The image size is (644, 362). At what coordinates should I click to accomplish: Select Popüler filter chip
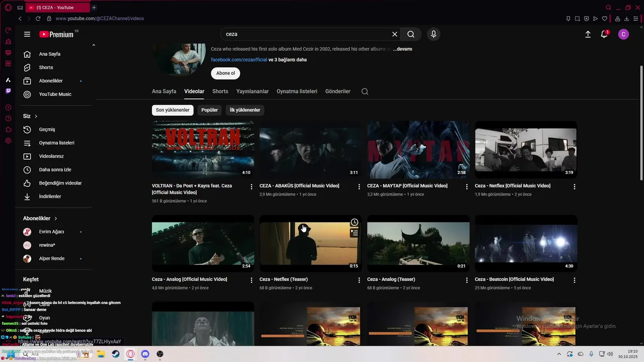coord(209,110)
